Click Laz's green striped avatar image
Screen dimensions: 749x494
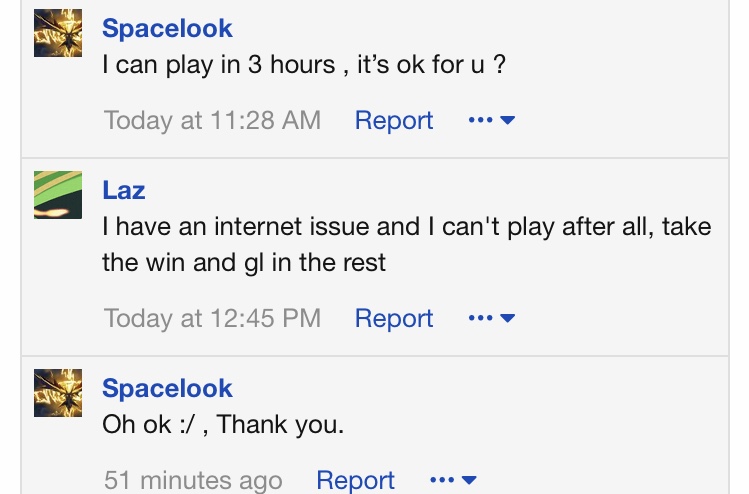coord(58,195)
